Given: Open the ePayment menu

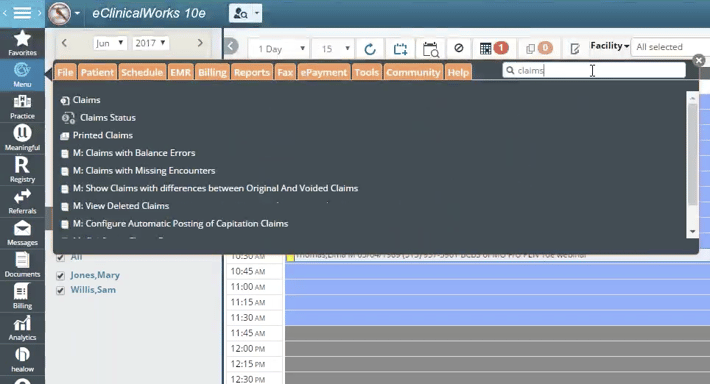Looking at the screenshot, I should click(324, 72).
